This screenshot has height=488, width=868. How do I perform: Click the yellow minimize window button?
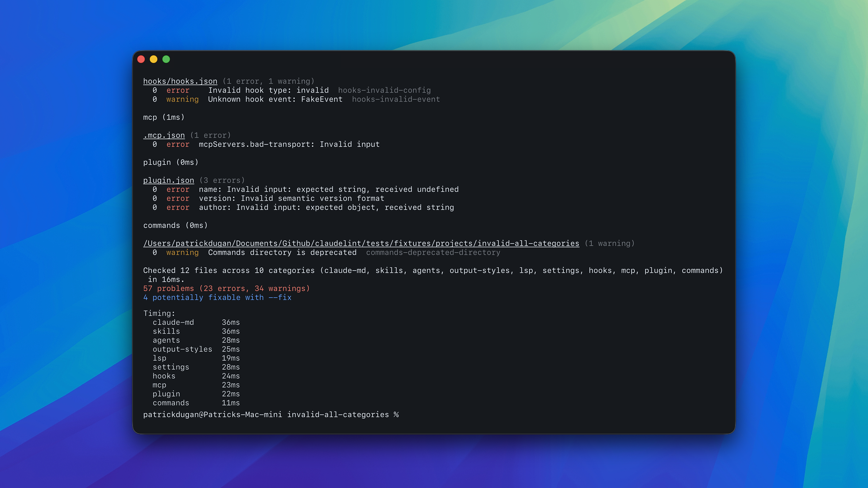click(154, 59)
